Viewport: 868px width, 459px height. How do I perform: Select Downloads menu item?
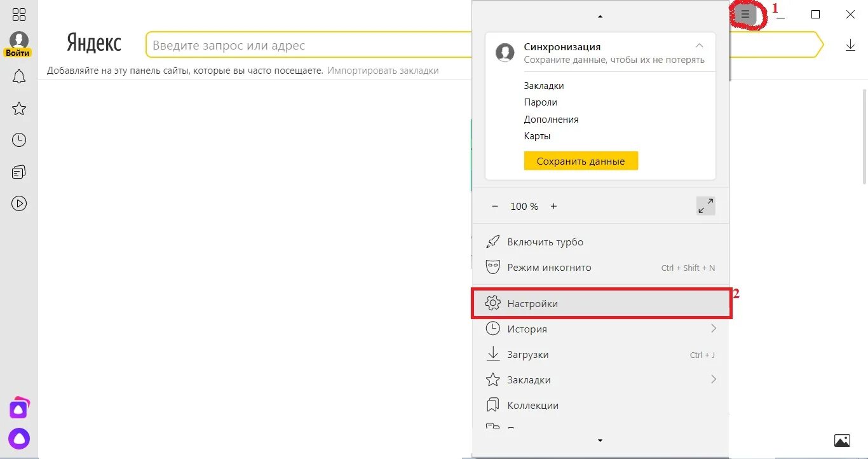pyautogui.click(x=527, y=355)
